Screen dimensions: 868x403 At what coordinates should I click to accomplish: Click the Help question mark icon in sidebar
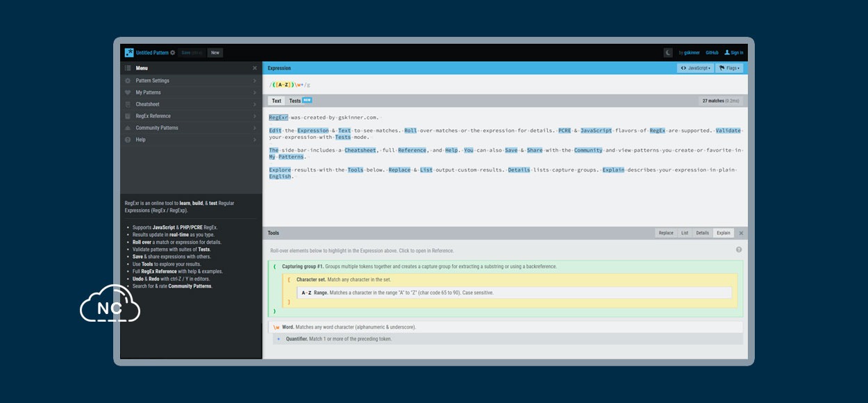128,140
